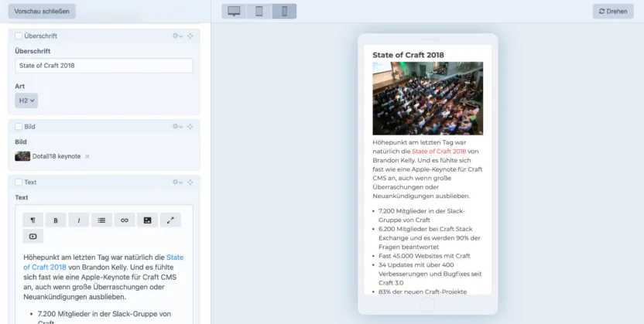Insert a video via editor toolbar
This screenshot has height=324, width=644.
click(x=33, y=236)
